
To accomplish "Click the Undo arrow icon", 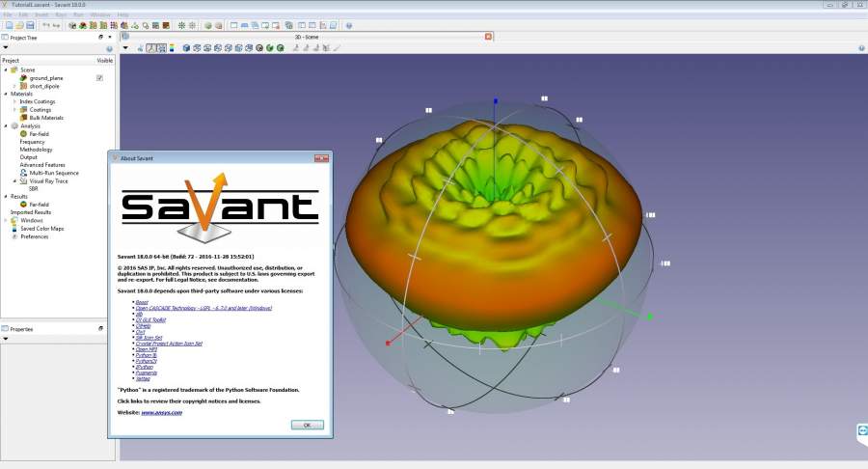I will (x=46, y=25).
